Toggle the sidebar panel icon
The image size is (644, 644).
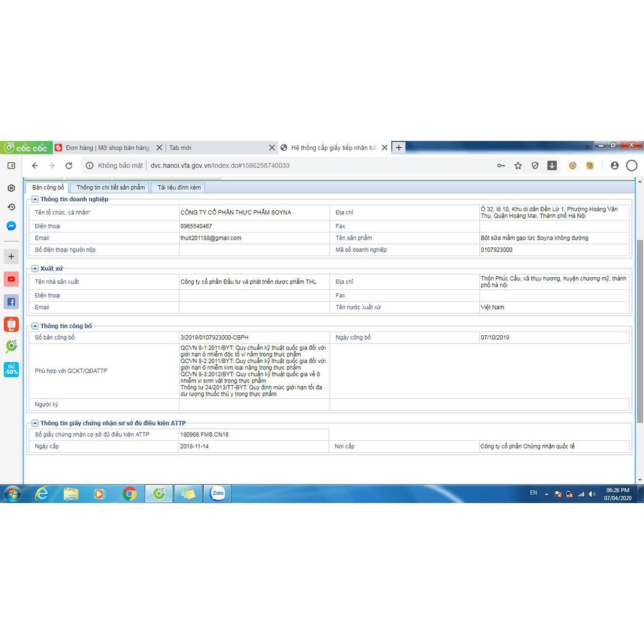11,165
